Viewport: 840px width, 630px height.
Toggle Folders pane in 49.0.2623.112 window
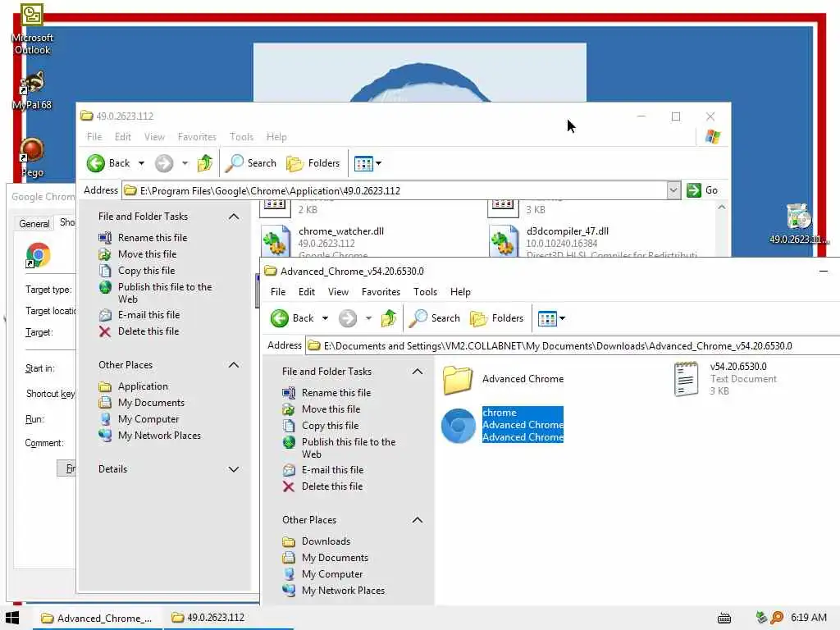[313, 163]
